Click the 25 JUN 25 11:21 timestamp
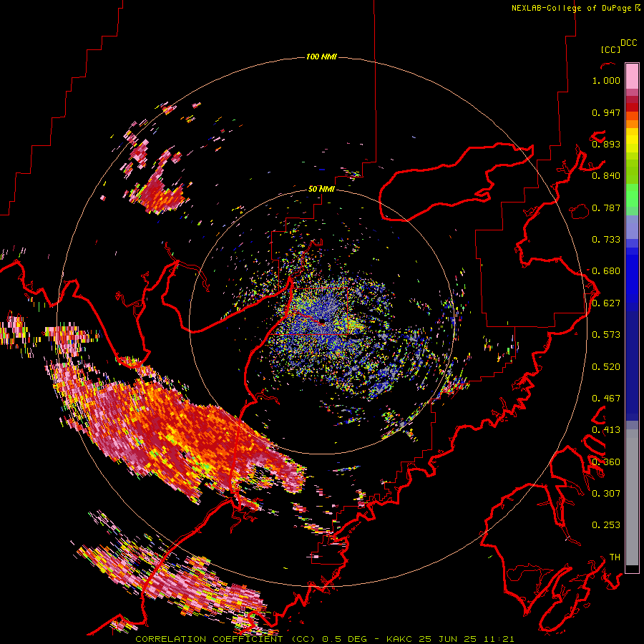The image size is (644, 644). [x=466, y=639]
